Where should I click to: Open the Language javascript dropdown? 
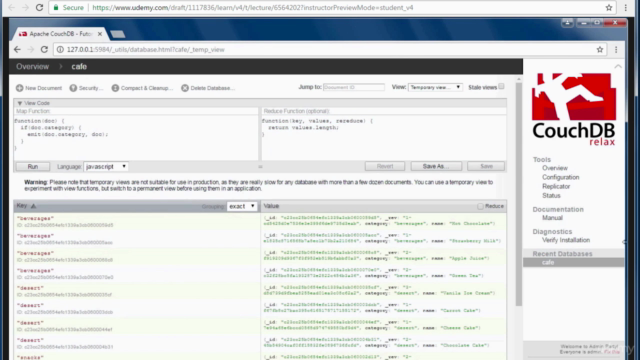tap(106, 167)
